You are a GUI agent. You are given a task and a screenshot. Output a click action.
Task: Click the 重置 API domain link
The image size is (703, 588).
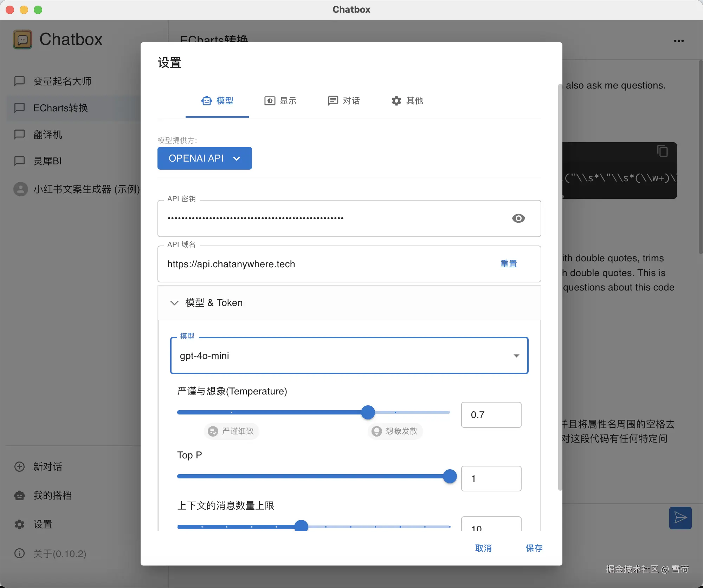(509, 264)
